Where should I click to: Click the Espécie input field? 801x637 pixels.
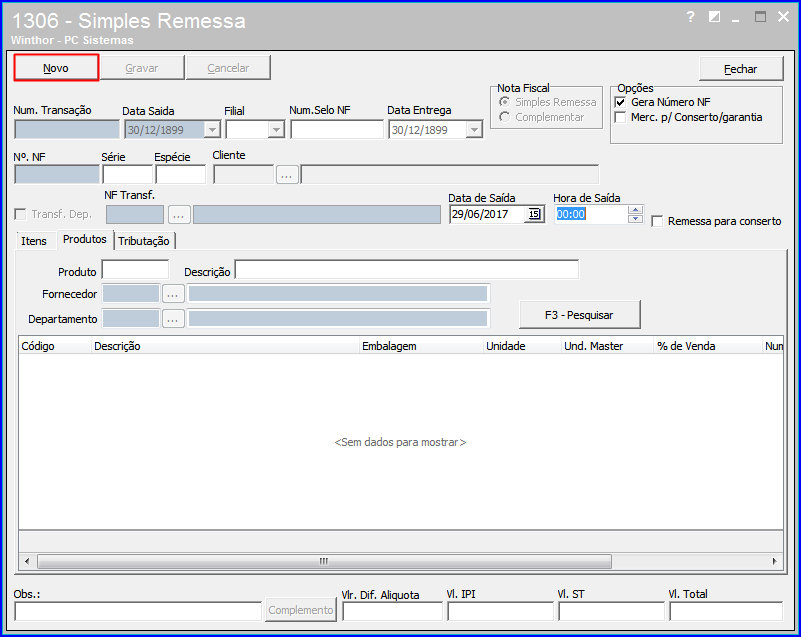[x=181, y=175]
